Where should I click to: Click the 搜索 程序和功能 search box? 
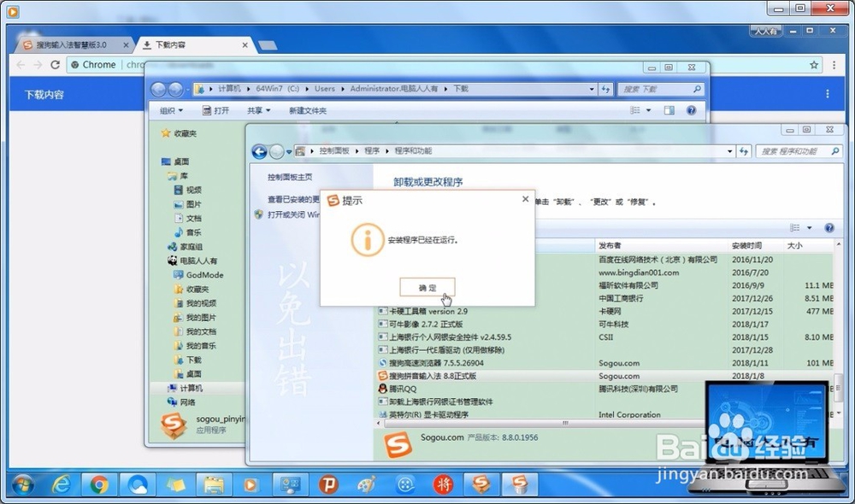[799, 151]
